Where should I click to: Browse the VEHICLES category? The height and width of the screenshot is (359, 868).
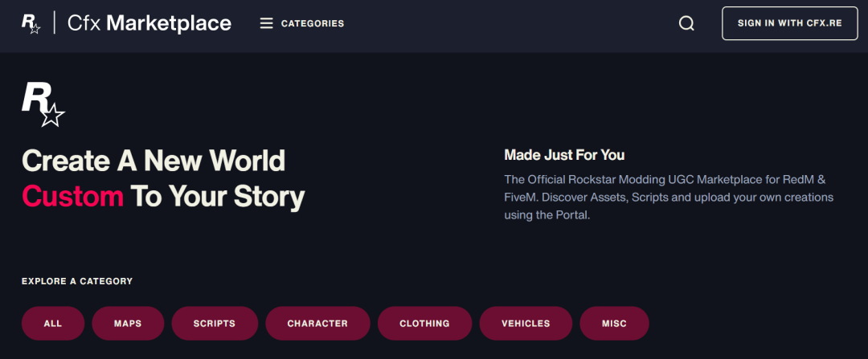[526, 324]
